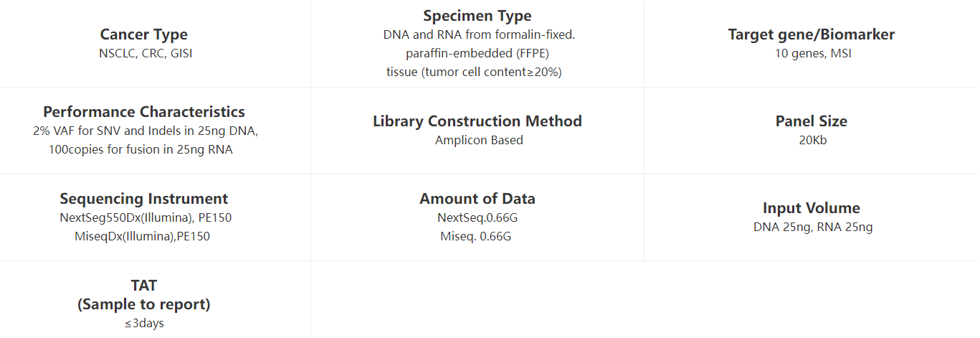
Task: Click the 2% VAF for SNV line
Action: pyautogui.click(x=146, y=131)
